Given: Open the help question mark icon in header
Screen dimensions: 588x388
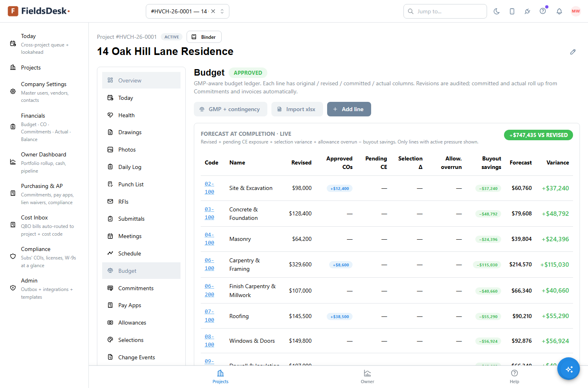Looking at the screenshot, I should [x=543, y=11].
